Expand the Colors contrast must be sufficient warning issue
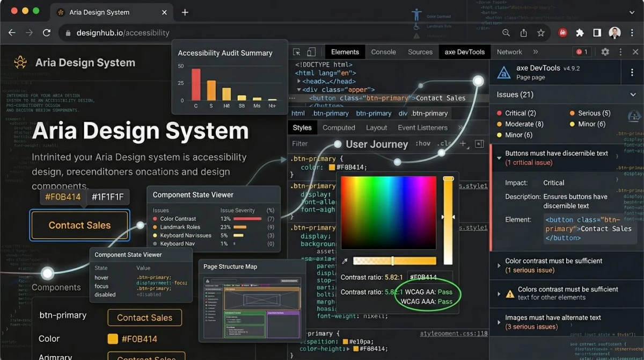 pos(499,293)
